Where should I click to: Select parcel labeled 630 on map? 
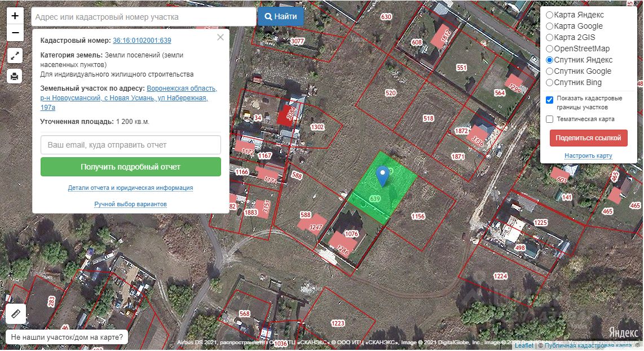click(386, 17)
